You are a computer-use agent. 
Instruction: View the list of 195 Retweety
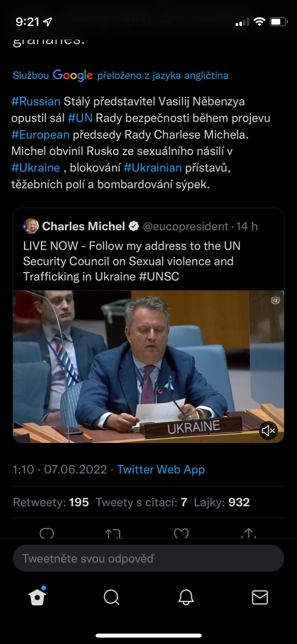click(x=51, y=502)
